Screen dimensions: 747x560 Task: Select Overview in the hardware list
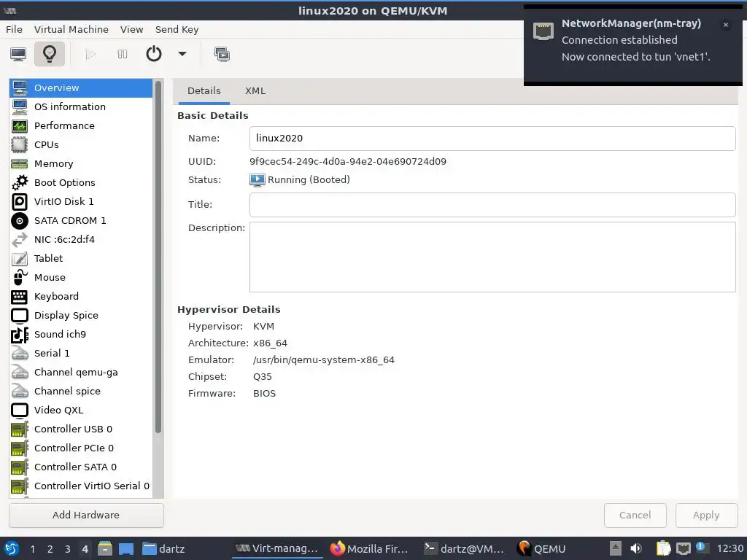81,88
